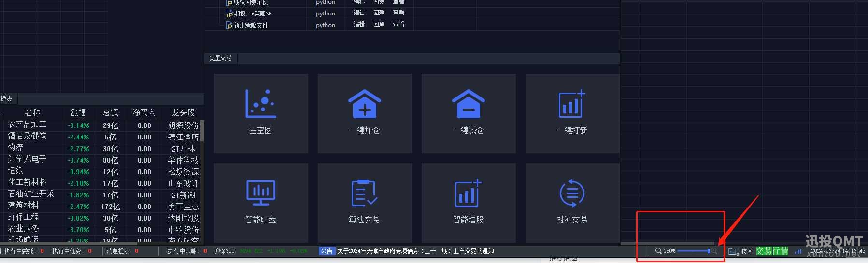868x263 pixels.
Task: Click the -3.14% change cell
Action: 78,125
